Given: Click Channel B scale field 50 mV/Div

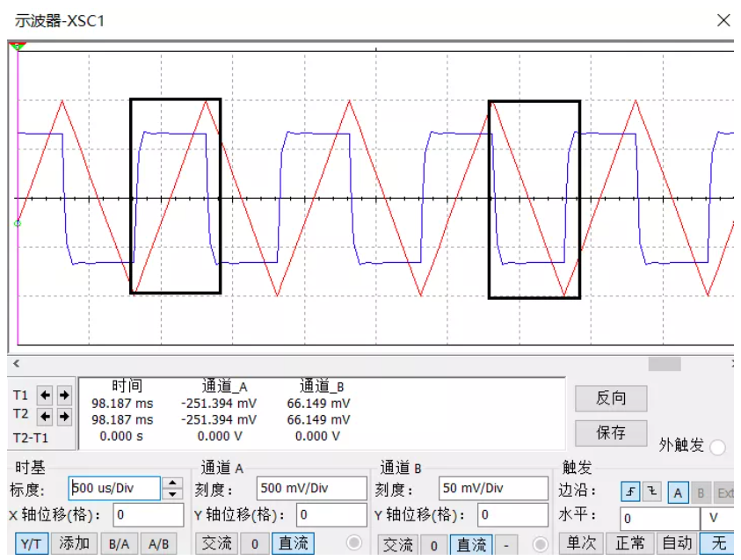Looking at the screenshot, I should [493, 488].
